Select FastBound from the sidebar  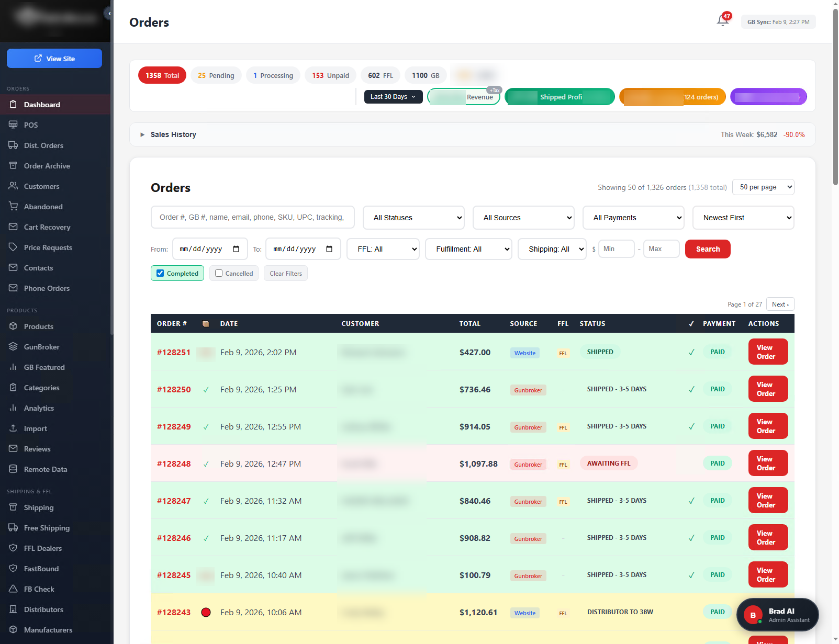point(41,569)
